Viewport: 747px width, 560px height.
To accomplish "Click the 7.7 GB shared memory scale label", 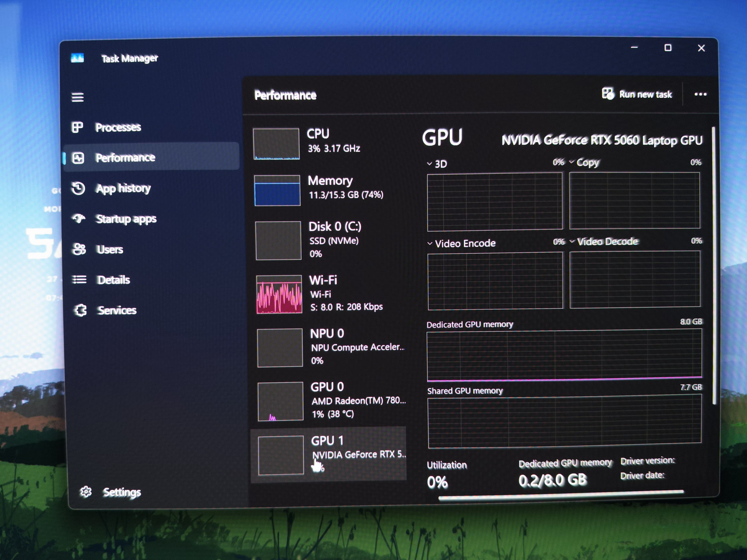I will coord(691,387).
